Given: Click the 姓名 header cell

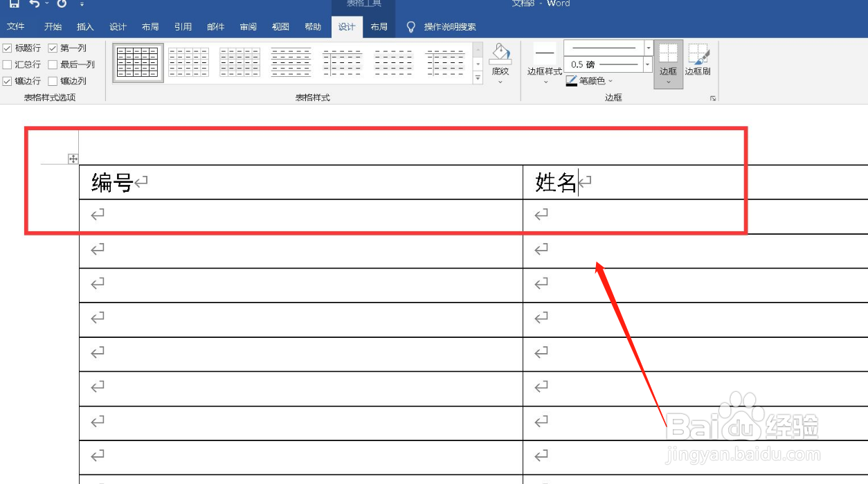Looking at the screenshot, I should [x=696, y=182].
